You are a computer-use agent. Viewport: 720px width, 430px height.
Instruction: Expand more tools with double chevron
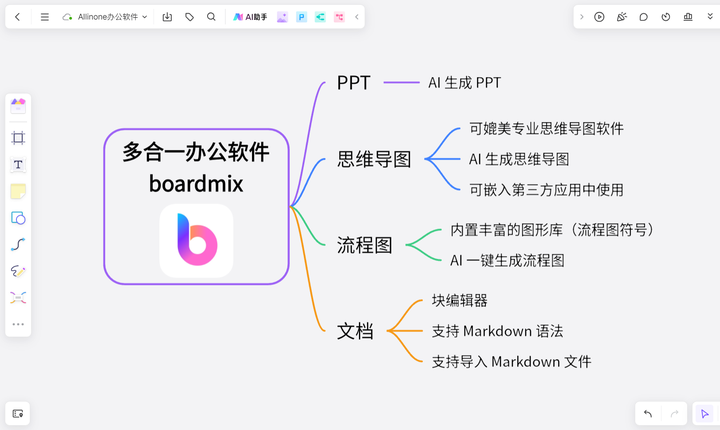[710, 17]
